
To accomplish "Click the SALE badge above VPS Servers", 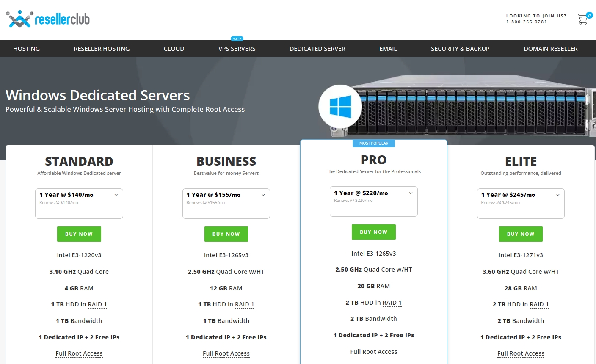I will click(x=237, y=39).
